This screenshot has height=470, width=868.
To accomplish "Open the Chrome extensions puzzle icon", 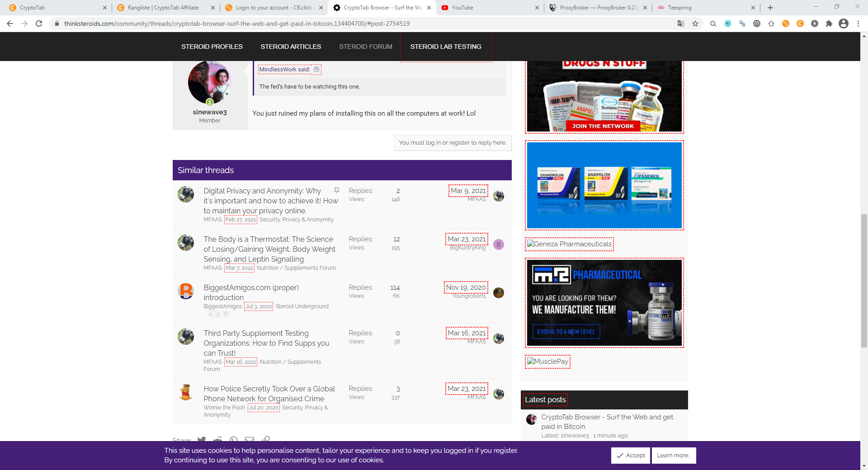I will (x=830, y=23).
